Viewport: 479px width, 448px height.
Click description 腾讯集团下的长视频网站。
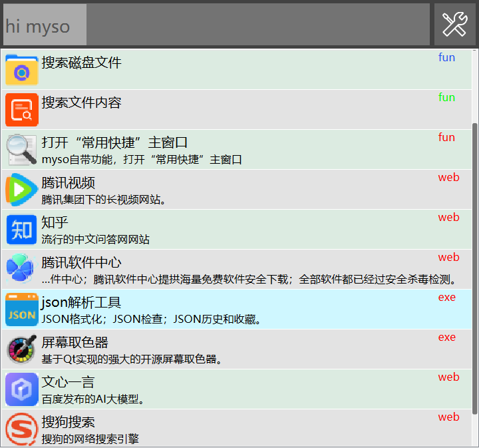pyautogui.click(x=104, y=200)
